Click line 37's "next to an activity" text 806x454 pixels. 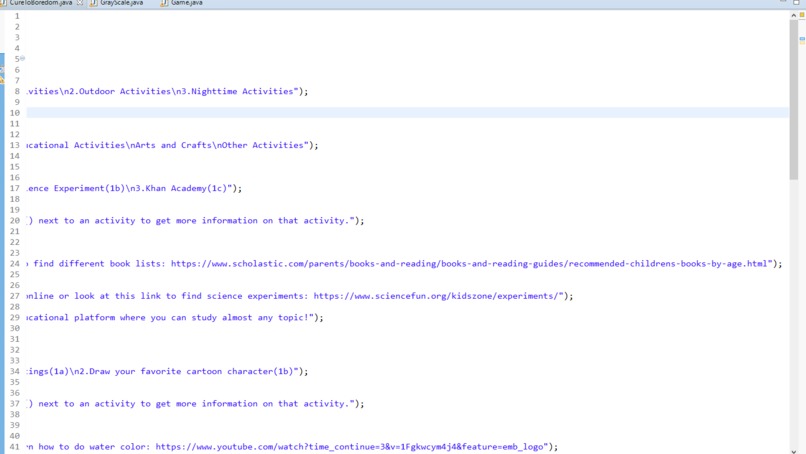coord(86,404)
